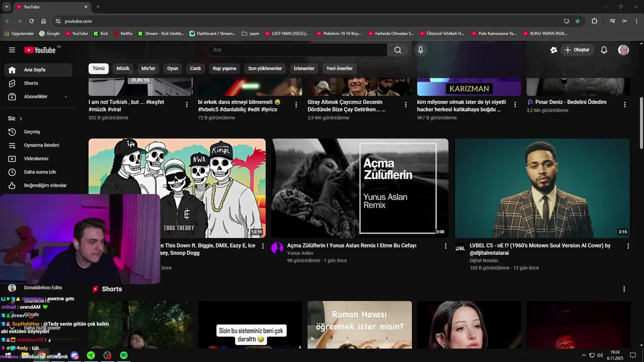Viewport: 644px width, 362px height.
Task: Click the Dijital Notalar channel avatar
Action: [460, 248]
